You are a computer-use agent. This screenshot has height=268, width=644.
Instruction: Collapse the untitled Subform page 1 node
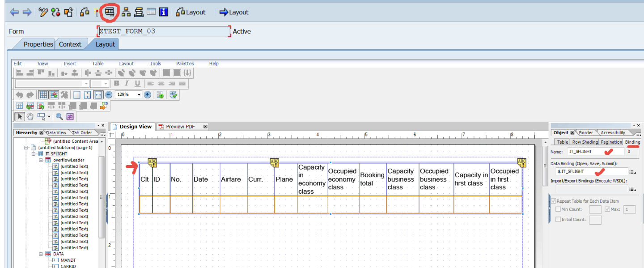pyautogui.click(x=26, y=148)
